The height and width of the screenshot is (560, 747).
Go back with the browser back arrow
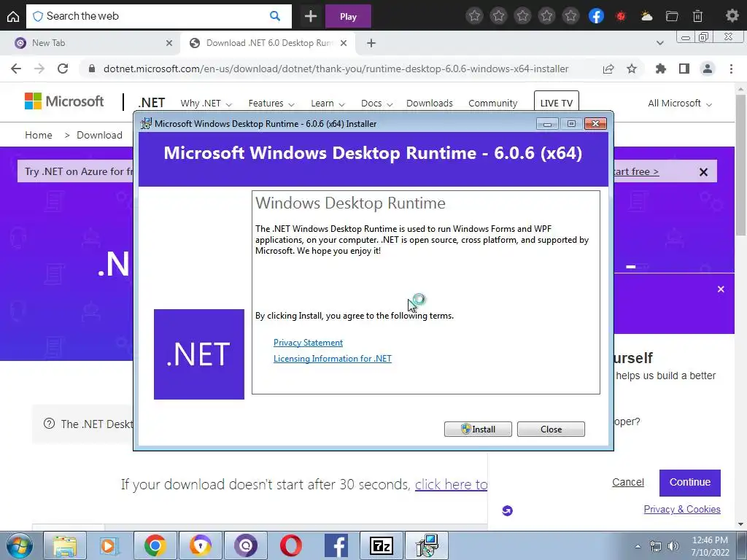point(16,69)
